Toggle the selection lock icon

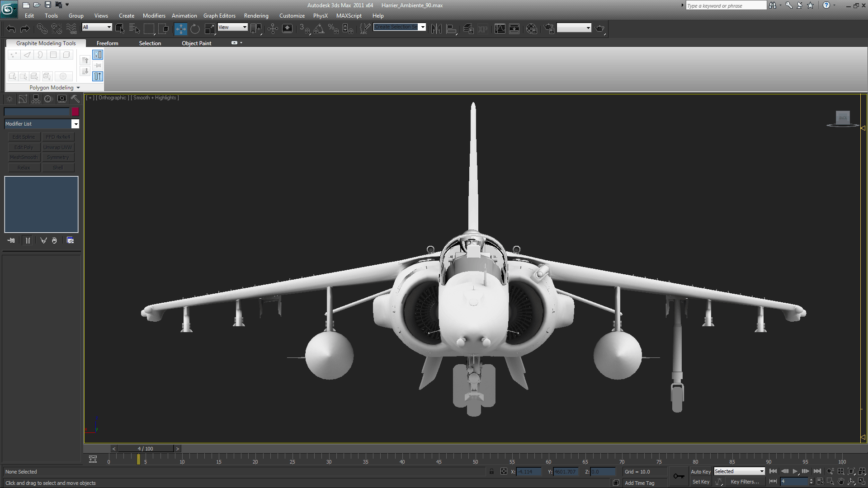[x=491, y=471]
